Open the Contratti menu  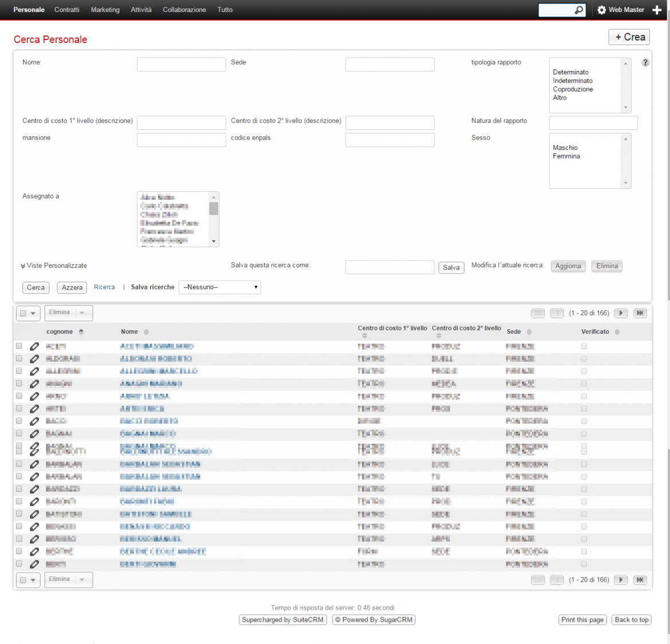click(66, 10)
